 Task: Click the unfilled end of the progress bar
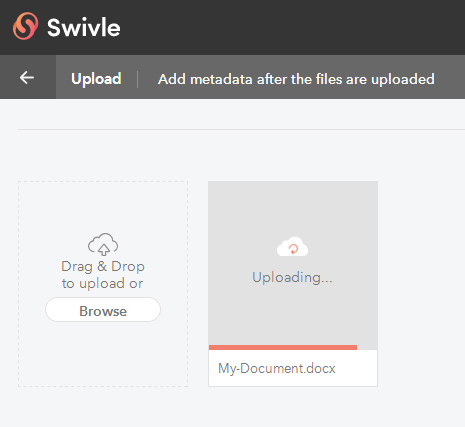pyautogui.click(x=367, y=347)
